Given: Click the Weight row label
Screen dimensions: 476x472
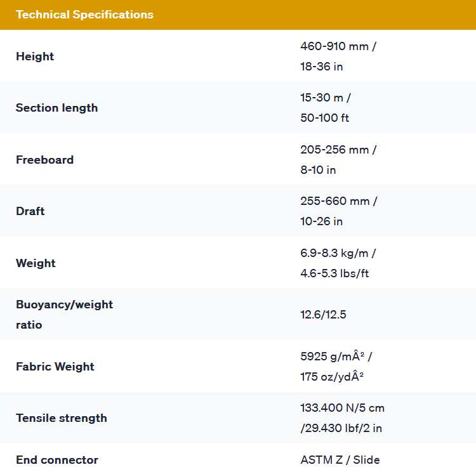Looking at the screenshot, I should pyautogui.click(x=36, y=263).
